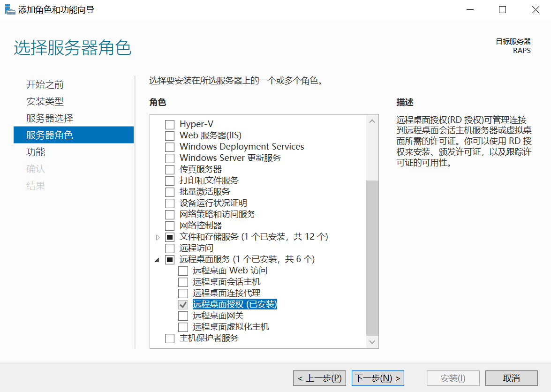Collapse the 远程桌面服务 tree node

coord(157,260)
